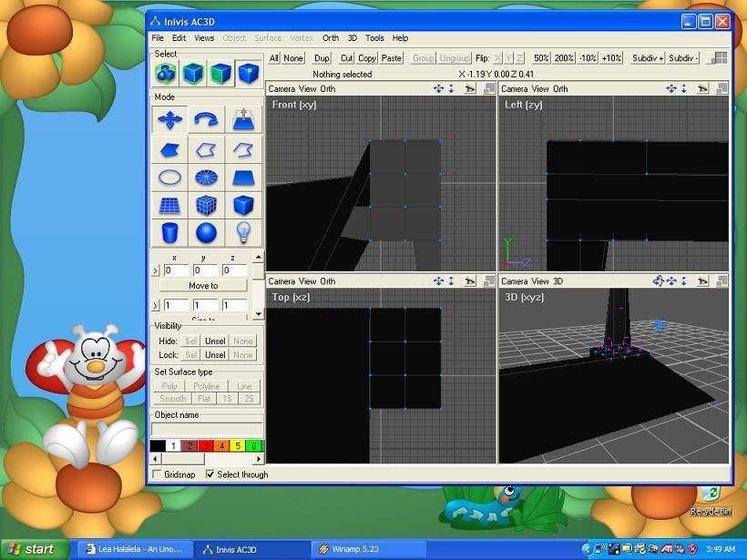Disable the Select through checkbox
747x560 pixels.
point(210,474)
